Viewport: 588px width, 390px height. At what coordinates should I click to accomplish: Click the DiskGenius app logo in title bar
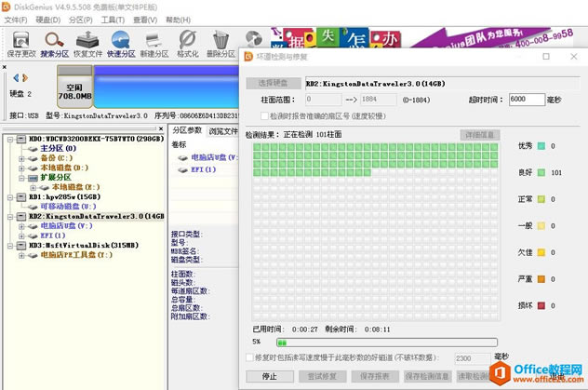click(6, 7)
